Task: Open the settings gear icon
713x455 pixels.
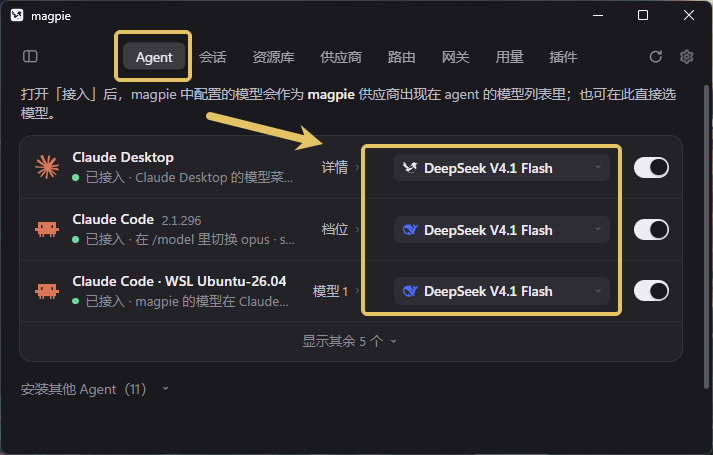Action: tap(686, 56)
